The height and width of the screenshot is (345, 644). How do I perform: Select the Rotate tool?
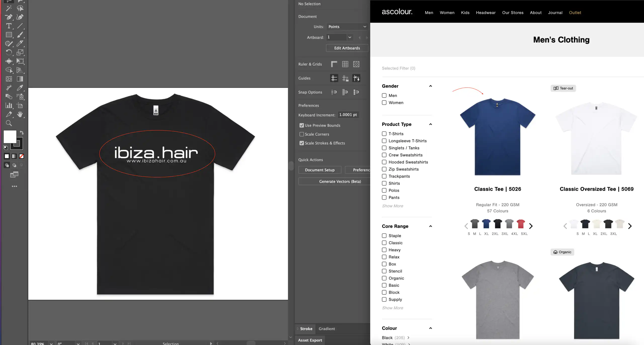click(9, 52)
